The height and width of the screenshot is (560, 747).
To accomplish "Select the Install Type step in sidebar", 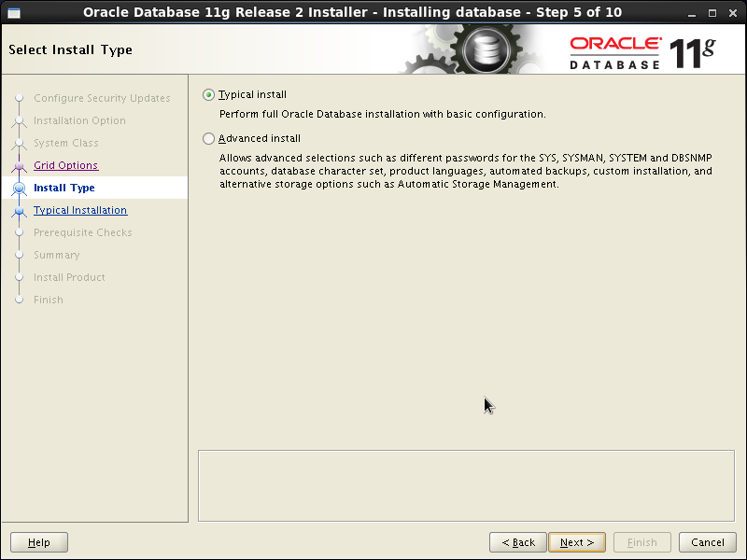I will pos(63,188).
